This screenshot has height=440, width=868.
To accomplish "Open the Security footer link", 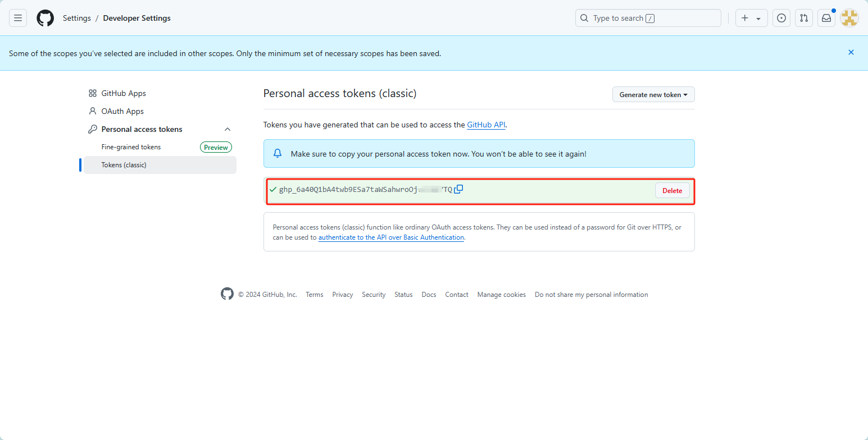I will (x=374, y=295).
